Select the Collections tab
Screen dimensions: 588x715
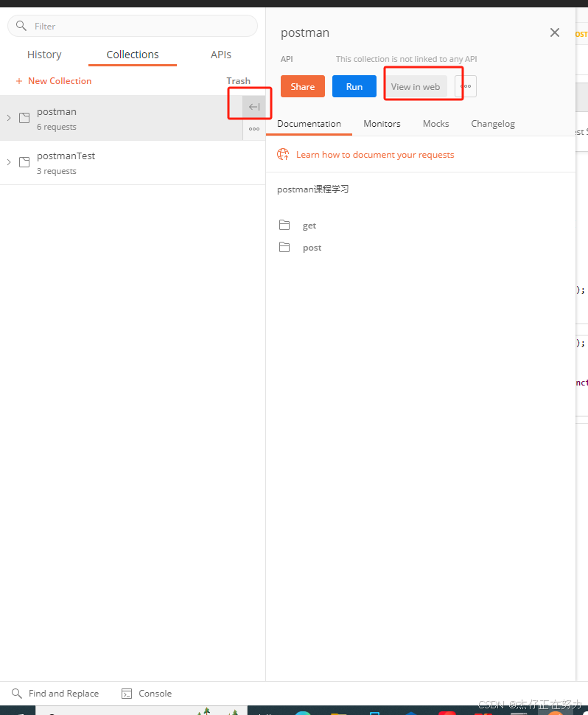pos(133,55)
